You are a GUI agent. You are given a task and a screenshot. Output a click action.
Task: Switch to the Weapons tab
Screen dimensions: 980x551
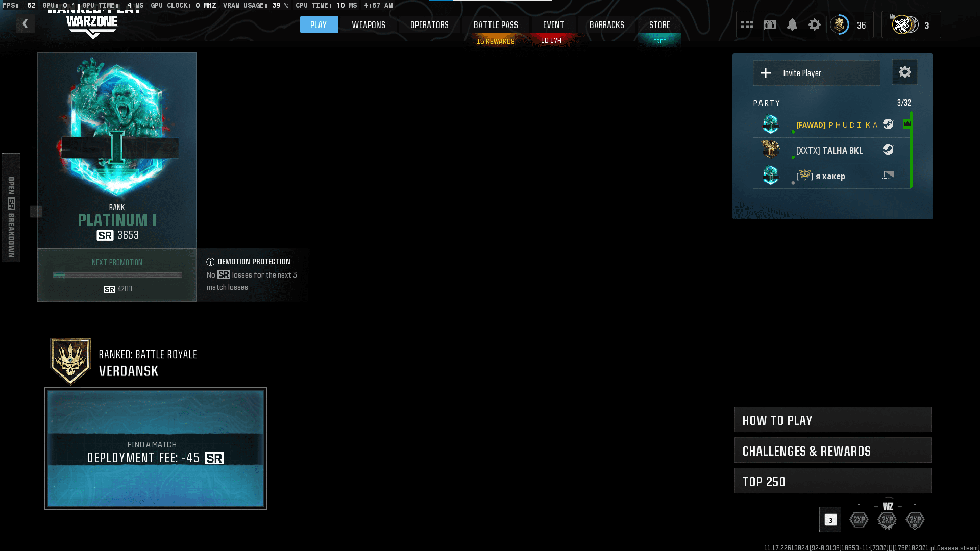[x=368, y=24]
